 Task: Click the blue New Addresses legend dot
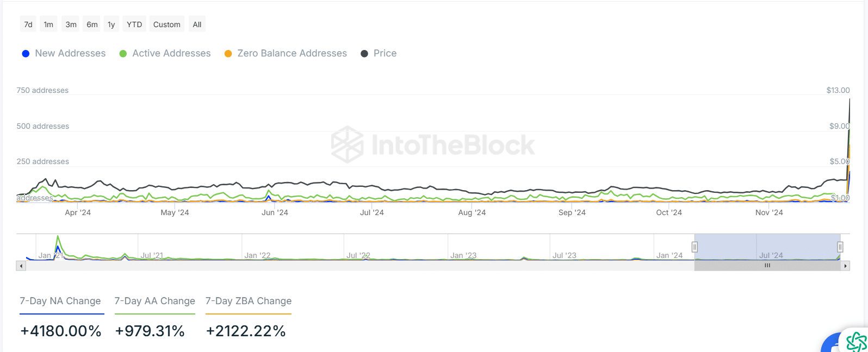point(26,54)
